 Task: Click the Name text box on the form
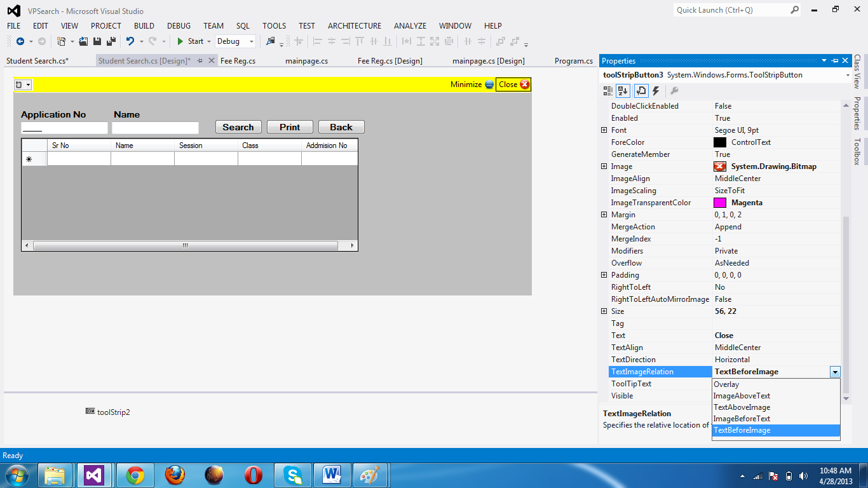155,127
